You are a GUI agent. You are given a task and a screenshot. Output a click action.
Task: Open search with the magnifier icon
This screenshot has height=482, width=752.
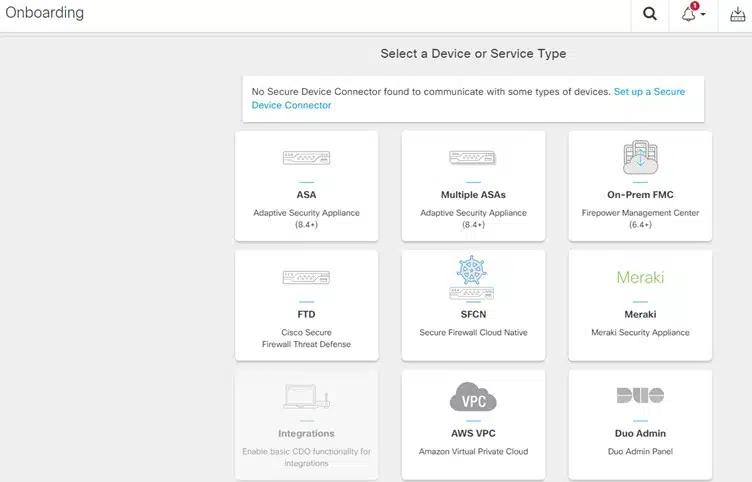tap(650, 13)
